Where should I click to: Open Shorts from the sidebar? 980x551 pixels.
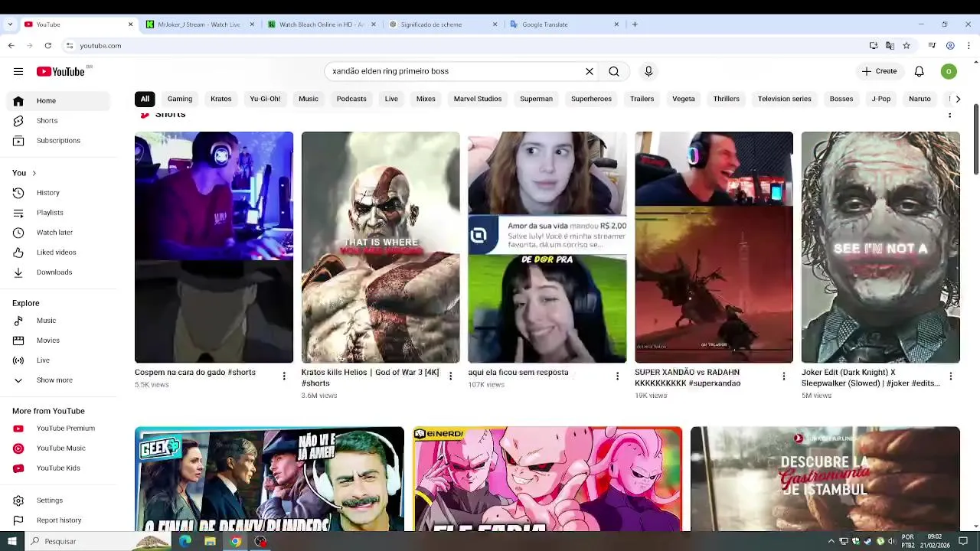tap(57, 121)
